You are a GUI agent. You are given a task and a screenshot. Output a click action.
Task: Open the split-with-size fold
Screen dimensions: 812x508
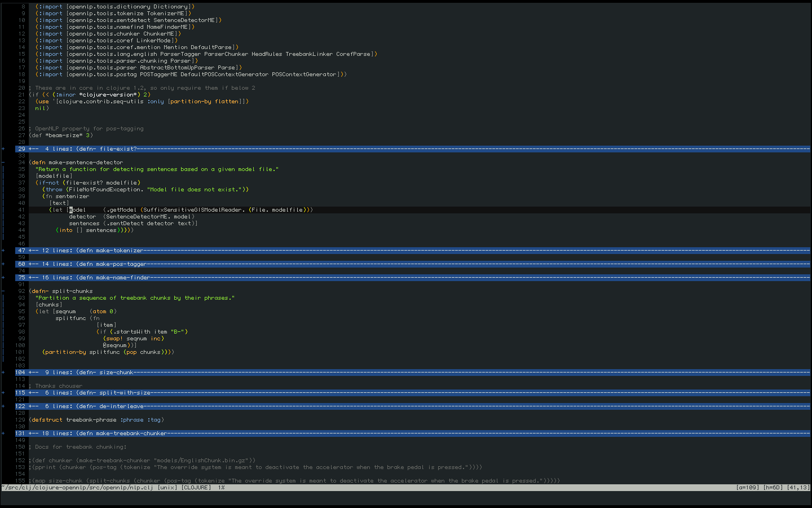413,393
